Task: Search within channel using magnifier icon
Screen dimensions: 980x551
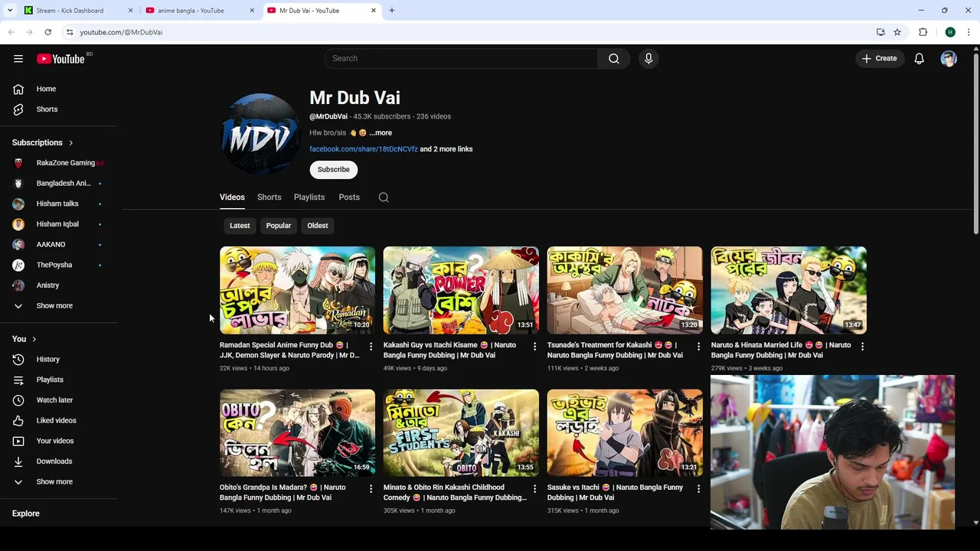Action: (x=384, y=197)
